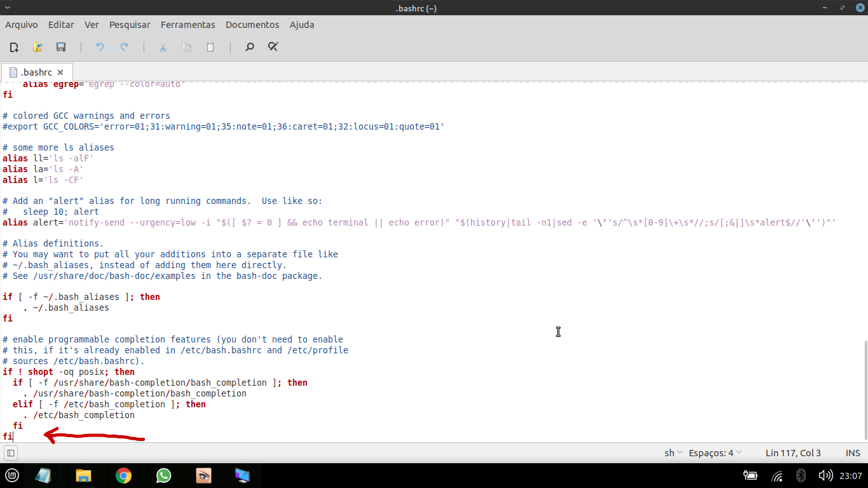
Task: Open the Espaços: 4 tab width dropdown
Action: pyautogui.click(x=715, y=453)
